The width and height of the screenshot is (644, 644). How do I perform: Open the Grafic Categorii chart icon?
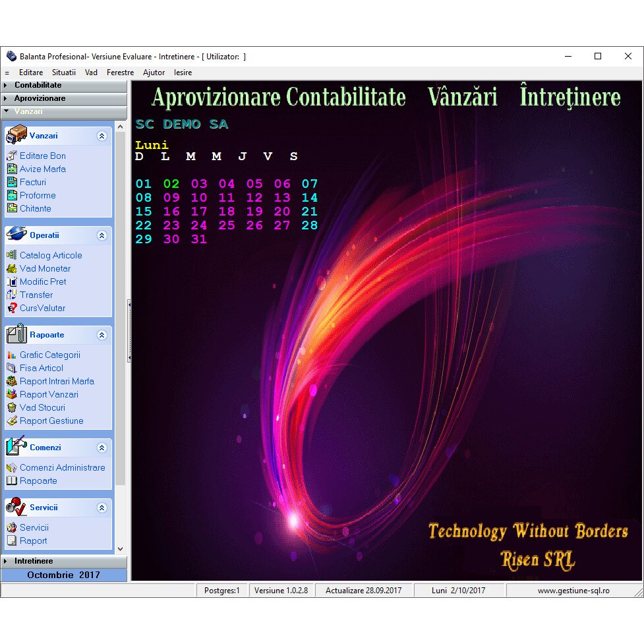(x=12, y=355)
